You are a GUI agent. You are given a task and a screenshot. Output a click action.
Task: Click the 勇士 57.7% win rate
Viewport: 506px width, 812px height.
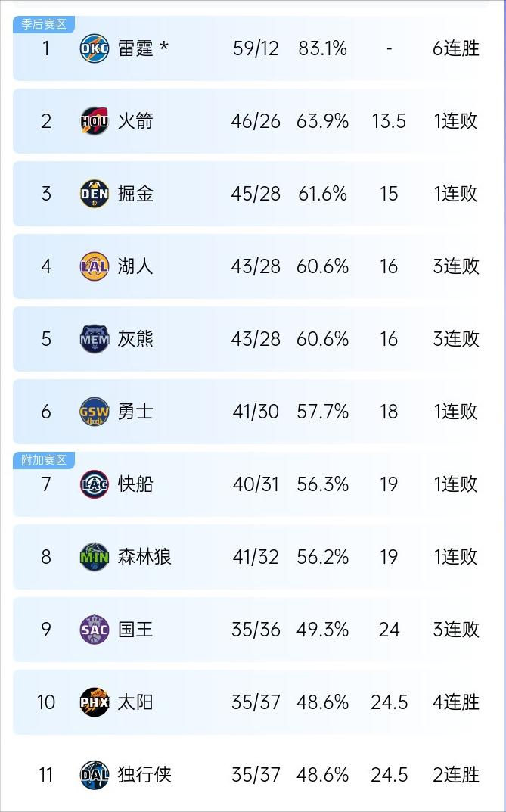tap(322, 412)
